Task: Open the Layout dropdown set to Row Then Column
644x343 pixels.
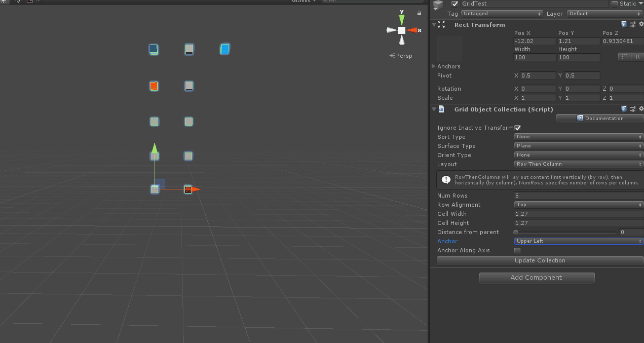Action: click(579, 164)
